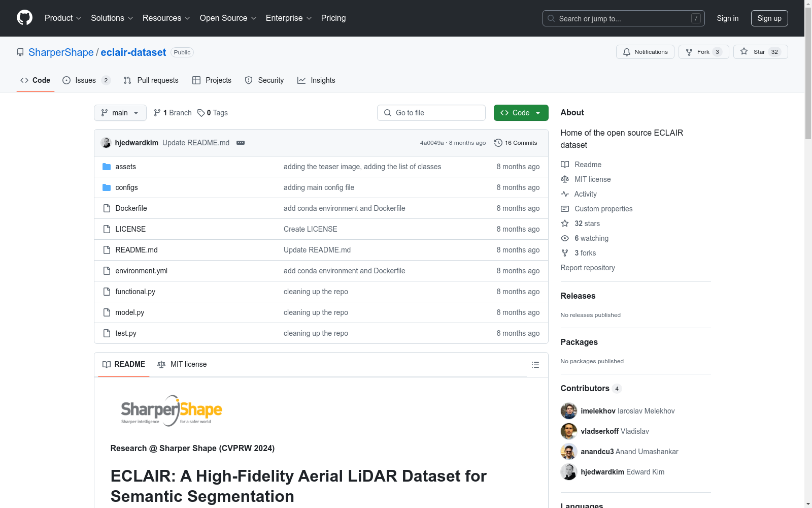Viewport: 812px width, 508px height.
Task: Click hjedwardkim's avatar in the commit bar
Action: [x=106, y=143]
